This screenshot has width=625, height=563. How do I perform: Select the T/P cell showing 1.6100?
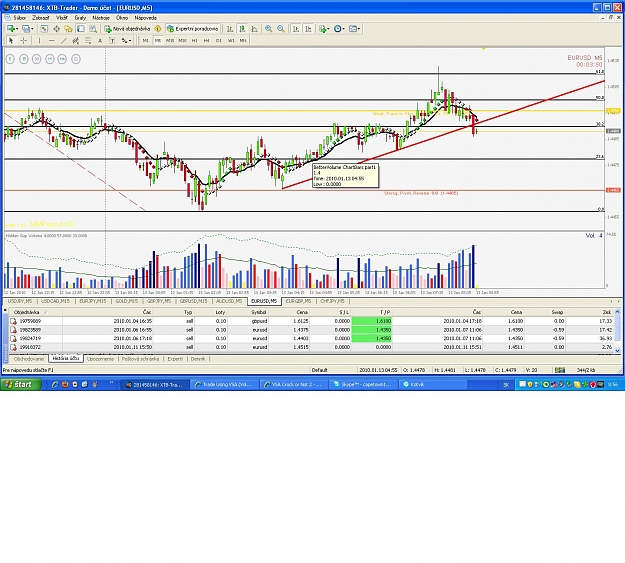click(x=371, y=321)
